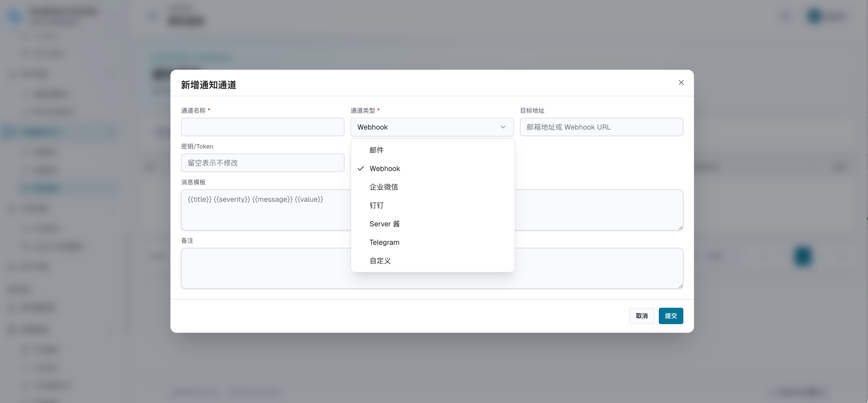Select 自定义 channel type
This screenshot has height=403, width=868.
tap(432, 261)
